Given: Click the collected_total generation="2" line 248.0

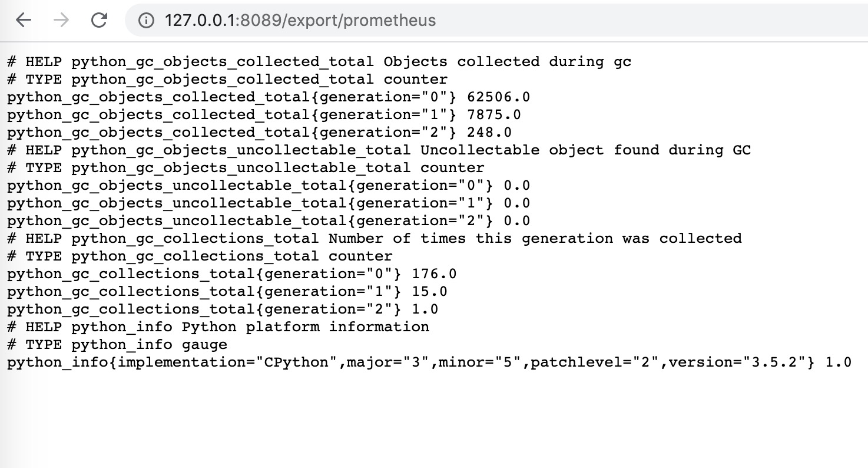Looking at the screenshot, I should tap(259, 133).
